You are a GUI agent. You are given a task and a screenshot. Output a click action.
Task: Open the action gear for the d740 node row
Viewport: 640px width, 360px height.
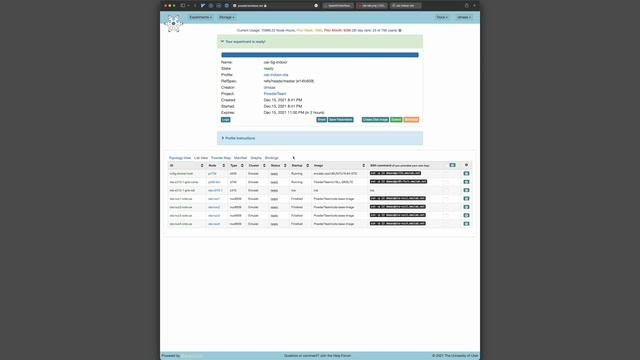pos(466,182)
